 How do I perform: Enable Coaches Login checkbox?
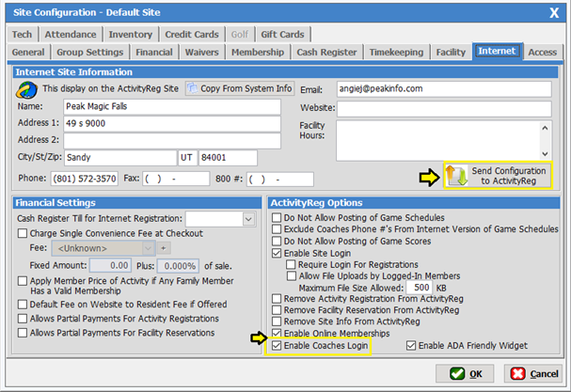pyautogui.click(x=276, y=346)
